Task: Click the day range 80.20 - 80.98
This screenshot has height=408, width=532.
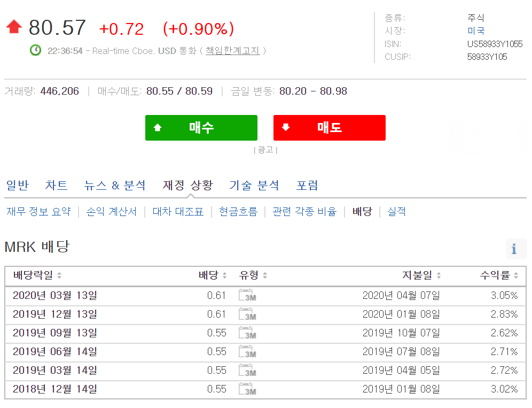Action: tap(313, 91)
